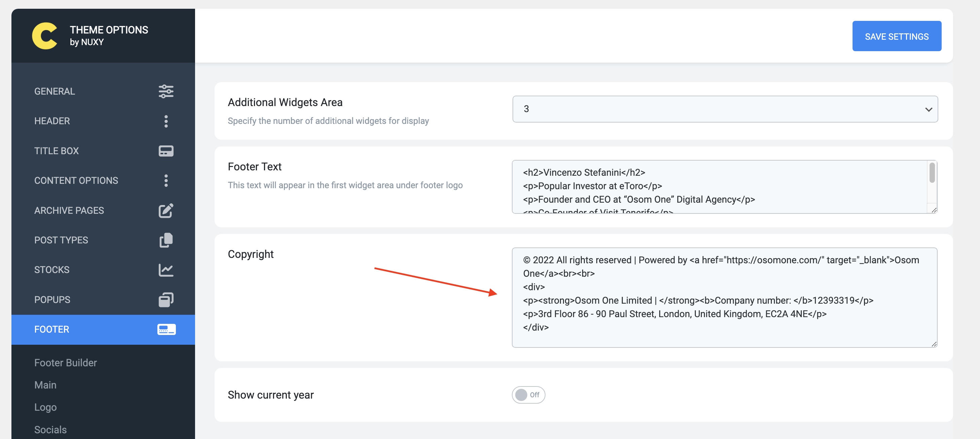Click the Archive Pages edit icon
This screenshot has height=439, width=980.
coord(166,210)
